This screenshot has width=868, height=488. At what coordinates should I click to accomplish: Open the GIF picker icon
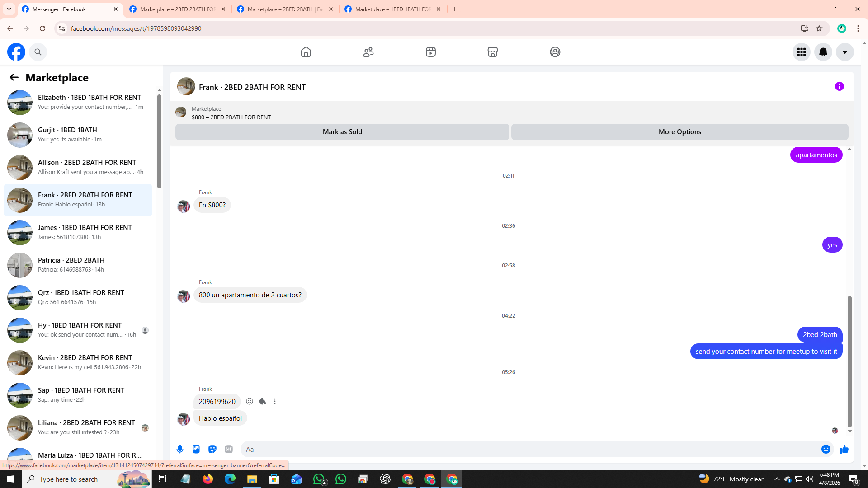(229, 449)
